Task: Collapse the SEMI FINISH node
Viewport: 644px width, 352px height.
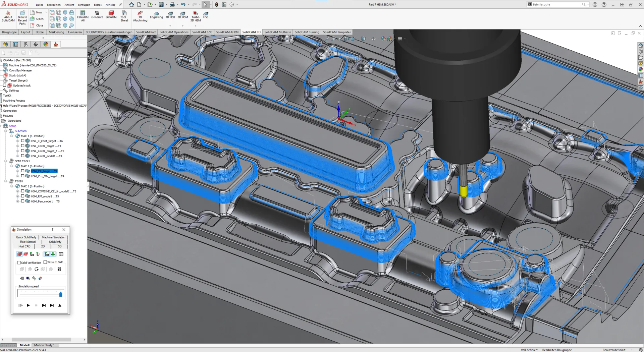Action: [6, 161]
